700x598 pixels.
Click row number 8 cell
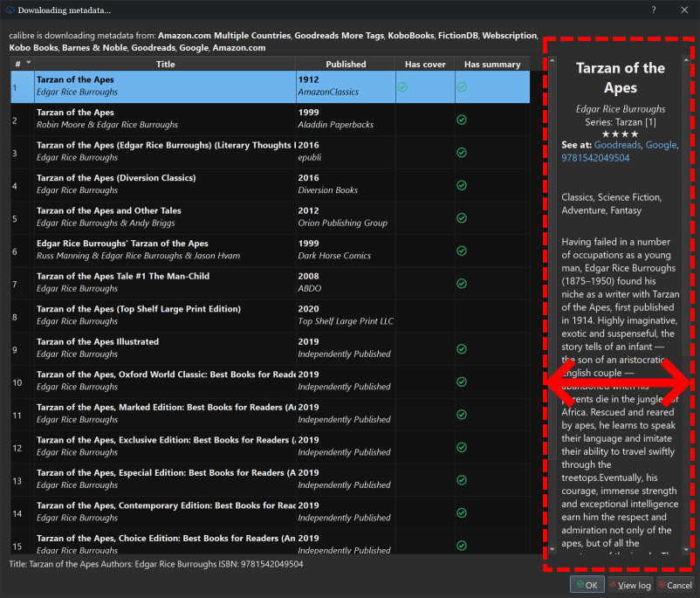[23, 317]
